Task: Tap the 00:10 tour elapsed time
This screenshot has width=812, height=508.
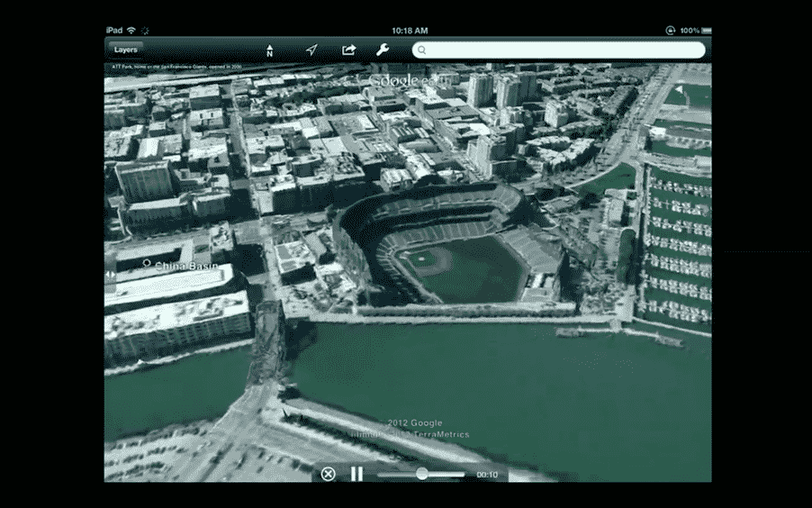Action: coord(487,474)
